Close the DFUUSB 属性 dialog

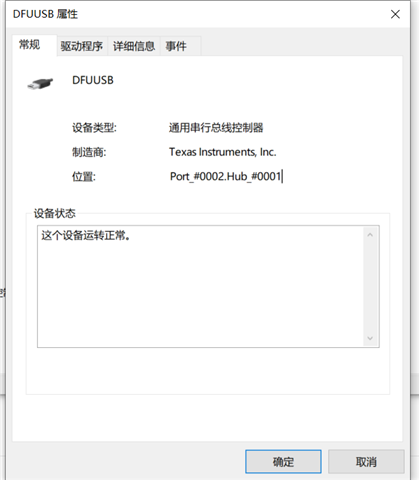(x=395, y=14)
